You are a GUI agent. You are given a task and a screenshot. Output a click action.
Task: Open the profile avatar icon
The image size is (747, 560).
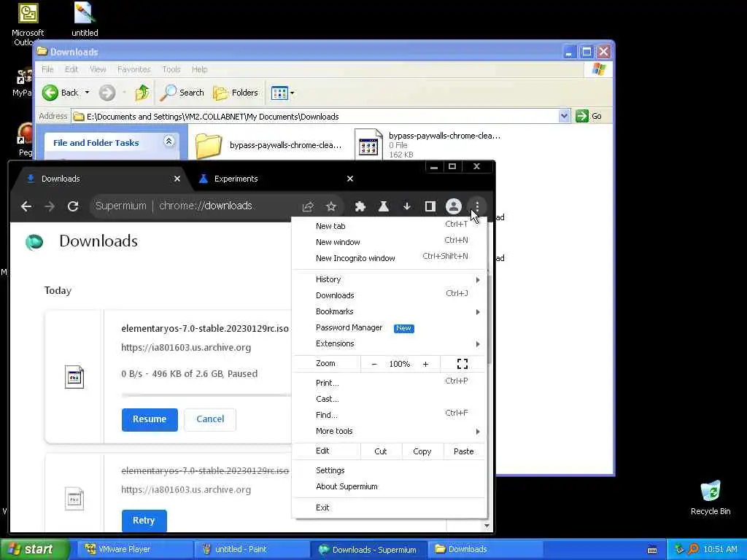(454, 206)
